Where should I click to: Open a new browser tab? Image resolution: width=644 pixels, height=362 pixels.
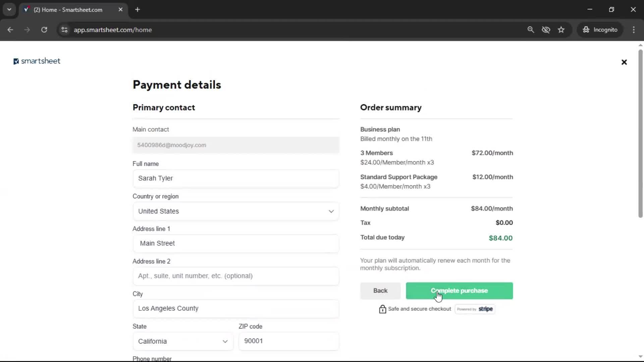pos(138,9)
